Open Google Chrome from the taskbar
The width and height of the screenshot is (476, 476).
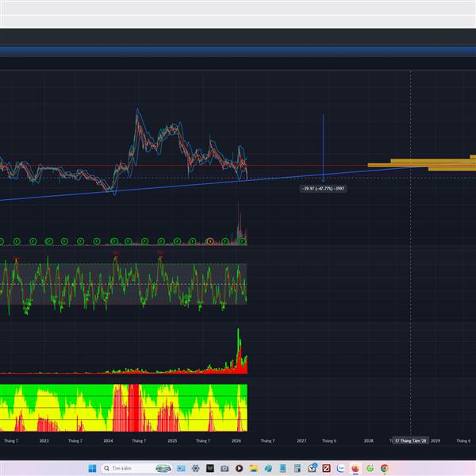click(x=384, y=468)
